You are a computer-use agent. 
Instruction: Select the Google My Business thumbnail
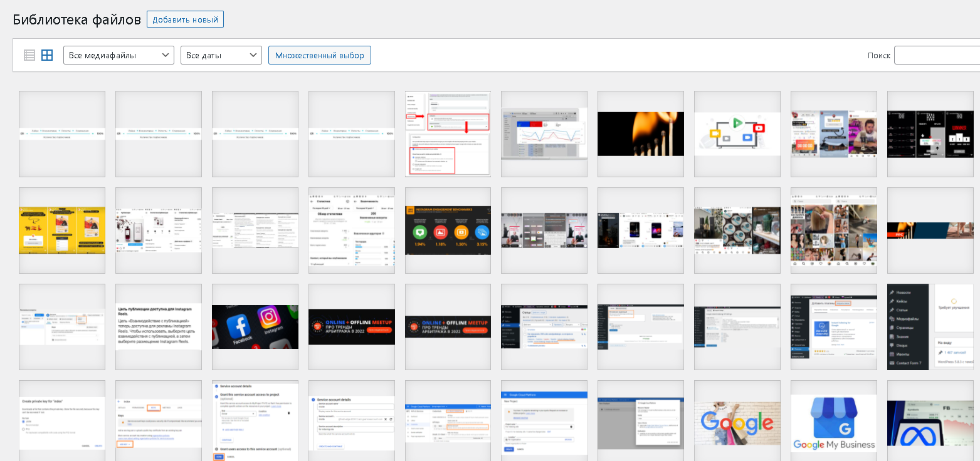pyautogui.click(x=833, y=423)
